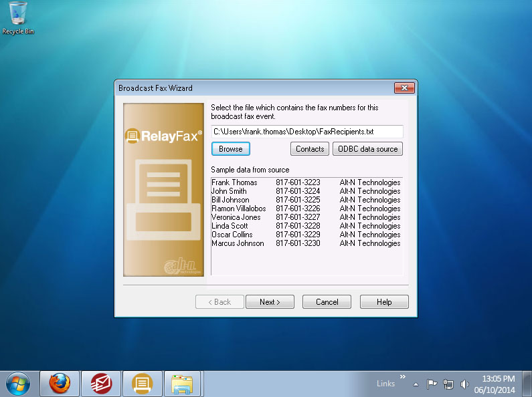
Task: Open the taskbar clock and date
Action: (498, 384)
